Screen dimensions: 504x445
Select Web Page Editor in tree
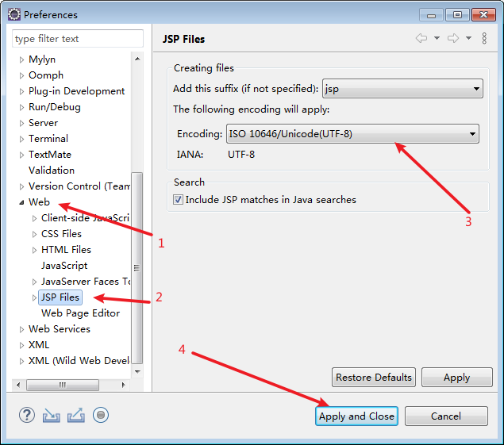80,313
